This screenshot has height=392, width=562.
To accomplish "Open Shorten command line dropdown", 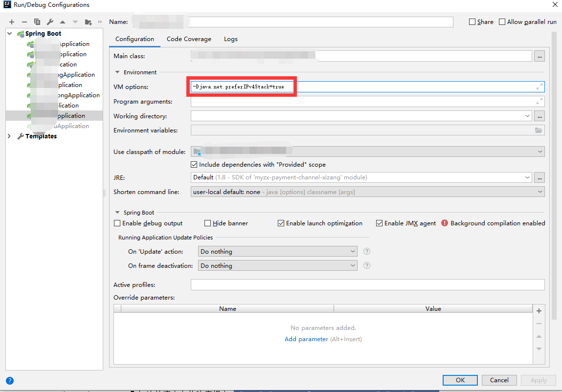I will tap(540, 192).
